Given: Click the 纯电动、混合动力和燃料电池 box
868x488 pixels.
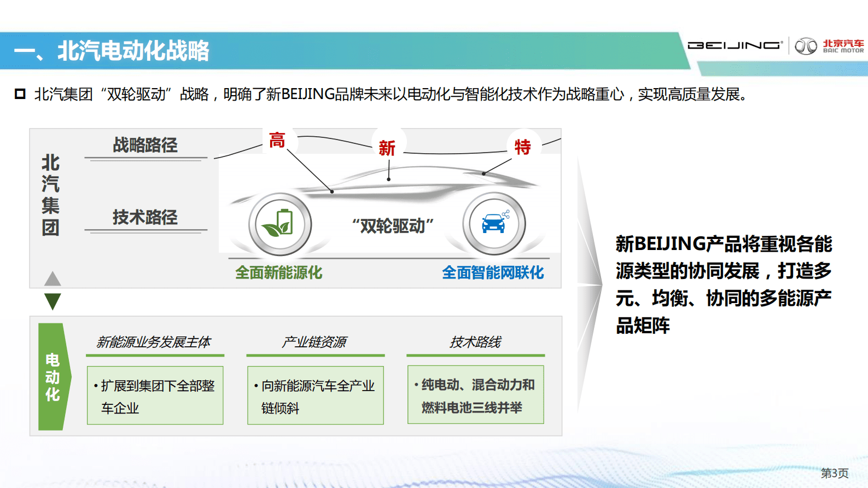Looking at the screenshot, I should point(476,395).
